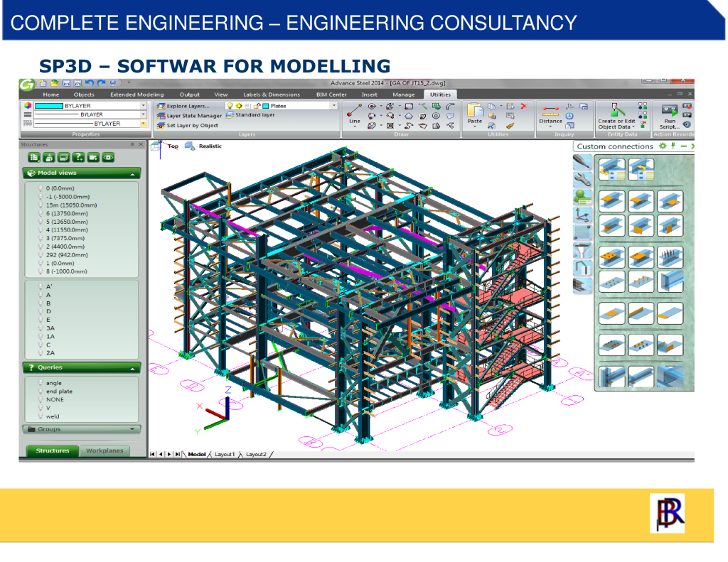Switch to the Layout1 sheet tab

(x=225, y=454)
